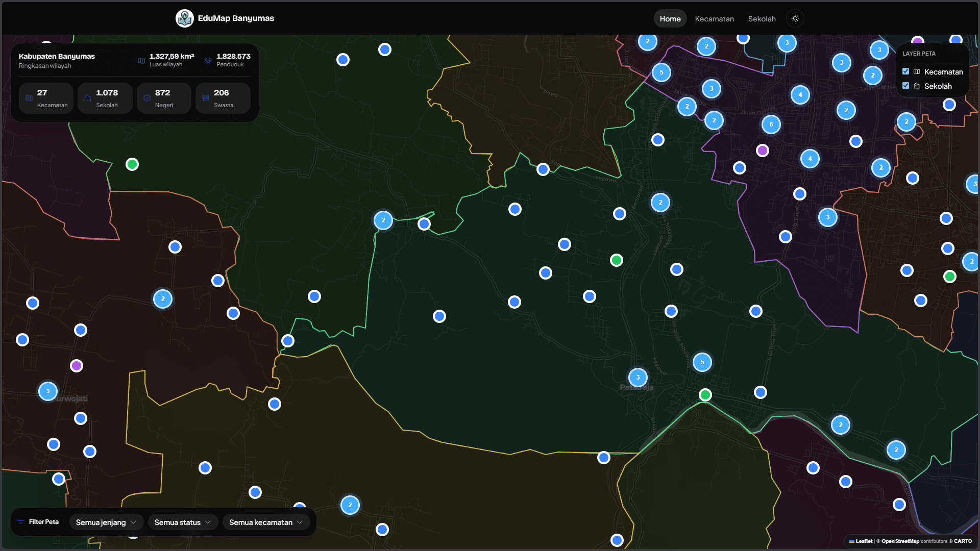Image resolution: width=980 pixels, height=551 pixels.
Task: Open the Semua status dropdown
Action: [x=183, y=522]
